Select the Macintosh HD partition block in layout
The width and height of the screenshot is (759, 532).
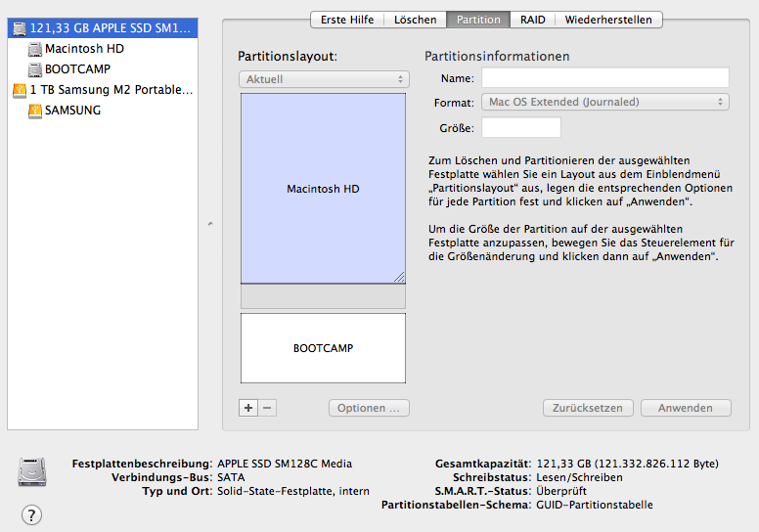(x=323, y=189)
